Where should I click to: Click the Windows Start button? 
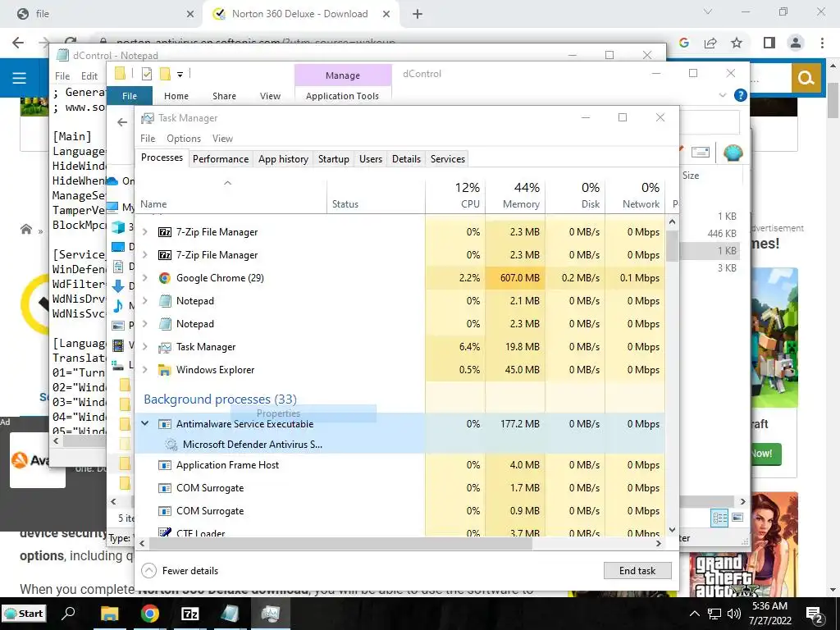[25, 614]
